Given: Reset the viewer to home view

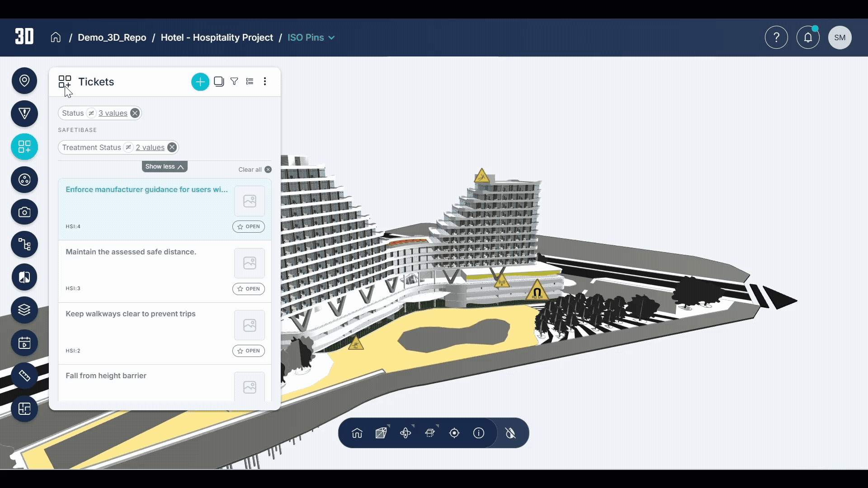Looking at the screenshot, I should click(357, 433).
